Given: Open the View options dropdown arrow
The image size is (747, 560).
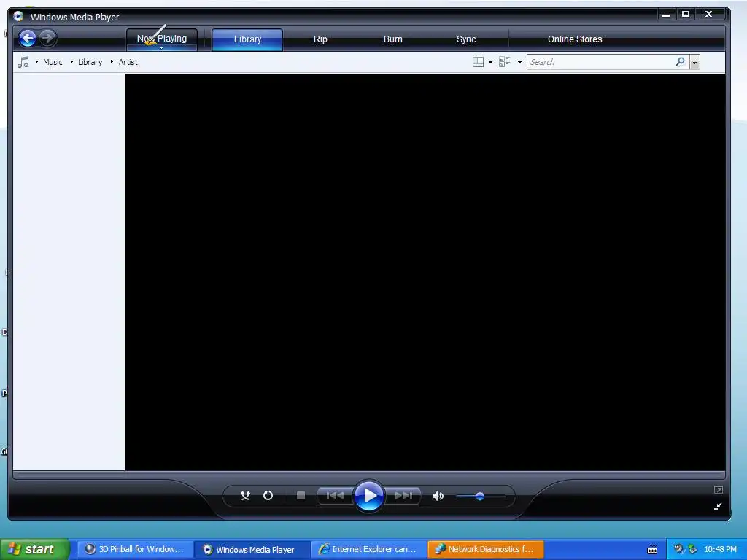Looking at the screenshot, I should click(519, 63).
